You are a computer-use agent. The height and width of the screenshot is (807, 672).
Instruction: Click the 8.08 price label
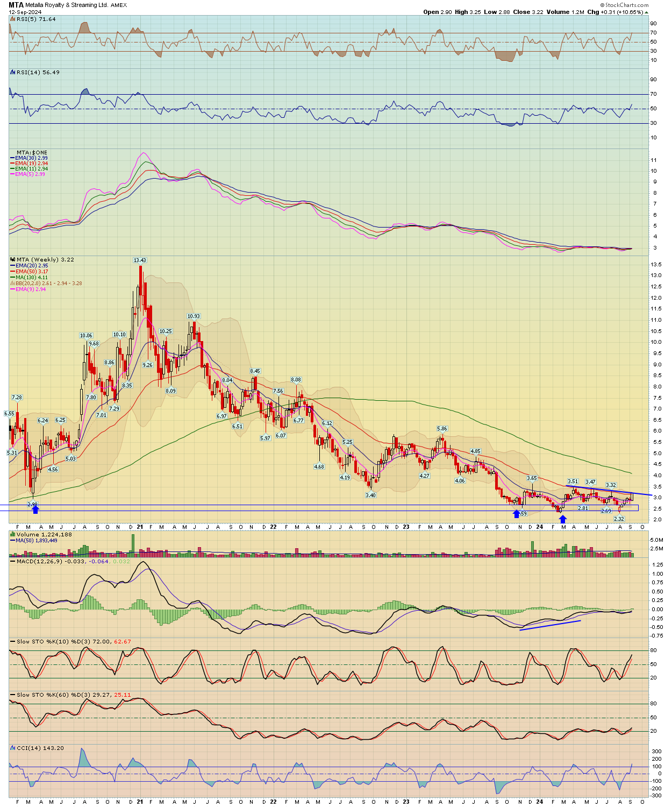point(296,380)
